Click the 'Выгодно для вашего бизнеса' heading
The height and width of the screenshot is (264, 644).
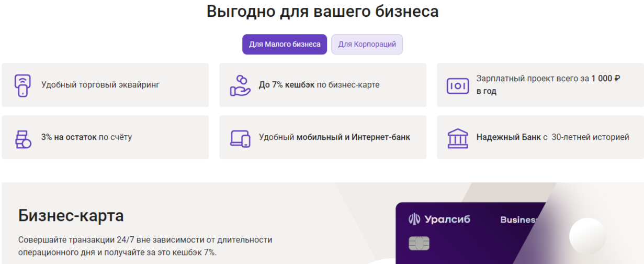click(x=322, y=11)
